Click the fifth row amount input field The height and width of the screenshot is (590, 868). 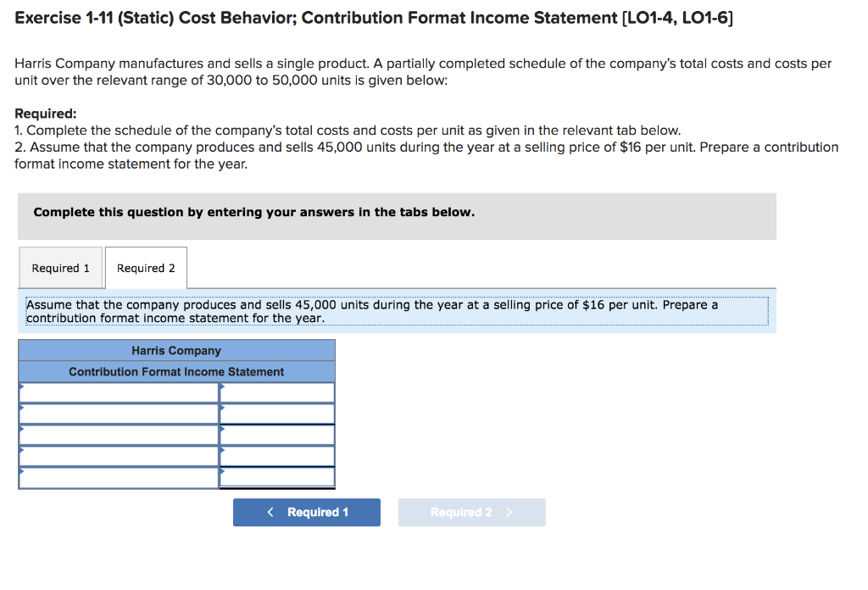point(277,477)
